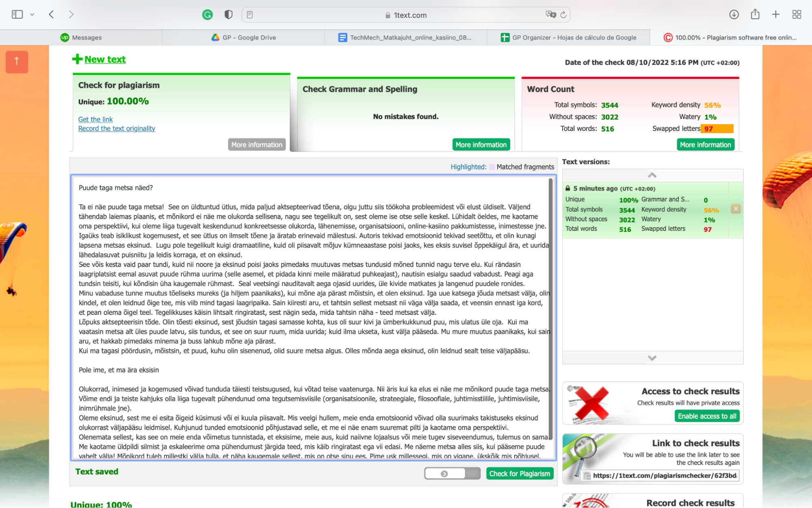Go forward to the next page
The width and height of the screenshot is (812, 508).
pyautogui.click(x=71, y=15)
